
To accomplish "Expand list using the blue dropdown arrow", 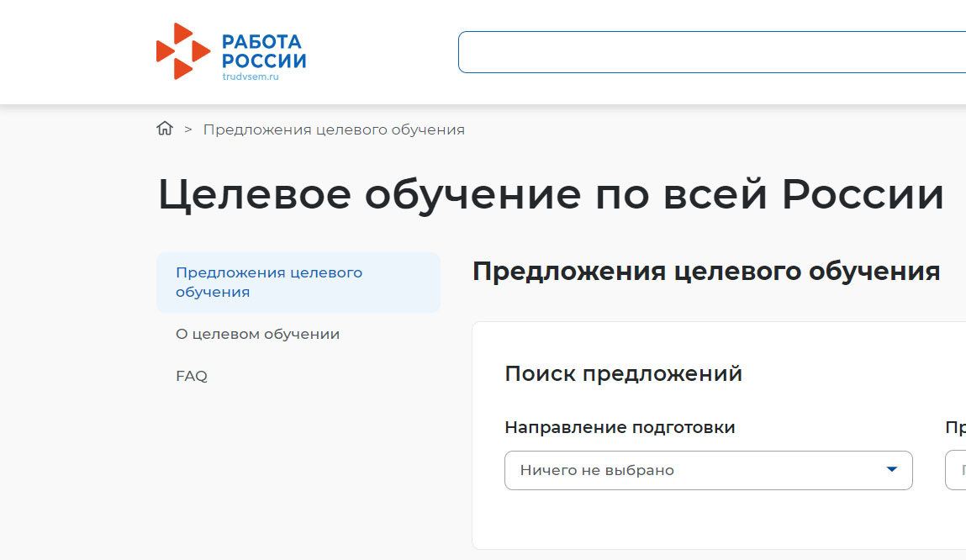I will point(892,469).
